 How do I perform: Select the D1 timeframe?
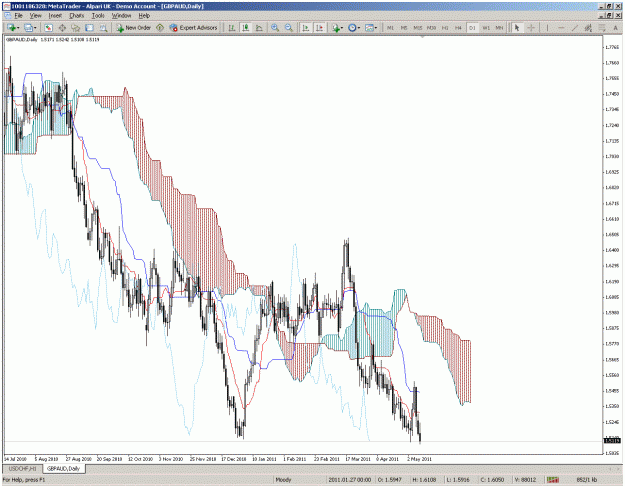[x=472, y=28]
